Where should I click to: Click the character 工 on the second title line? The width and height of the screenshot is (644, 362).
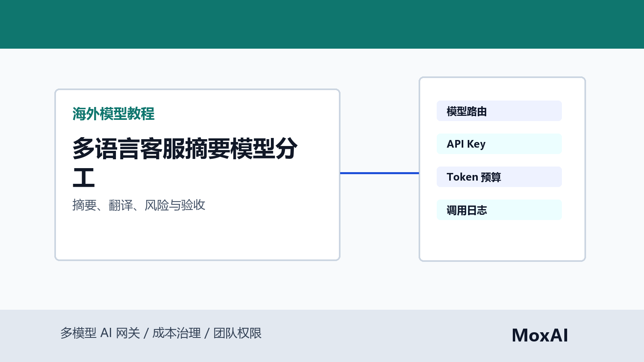click(x=84, y=178)
